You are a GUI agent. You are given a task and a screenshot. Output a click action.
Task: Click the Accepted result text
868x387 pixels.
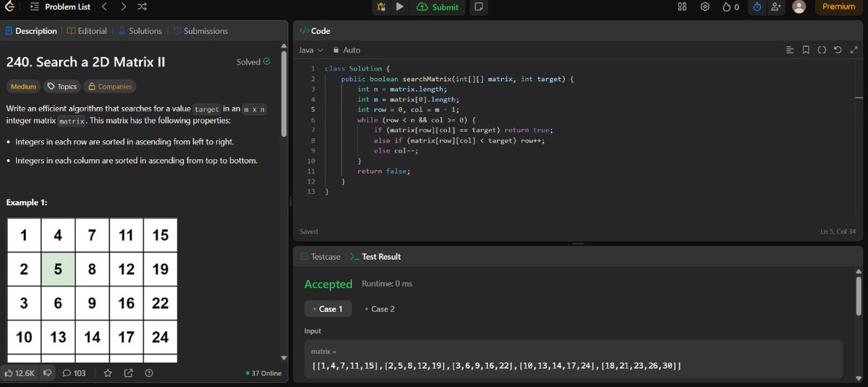pos(328,284)
